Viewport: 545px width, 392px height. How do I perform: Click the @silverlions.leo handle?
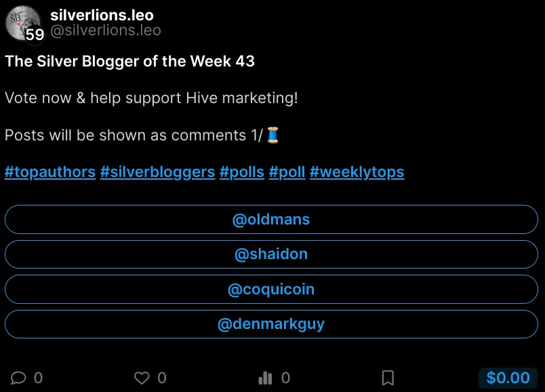click(x=106, y=31)
